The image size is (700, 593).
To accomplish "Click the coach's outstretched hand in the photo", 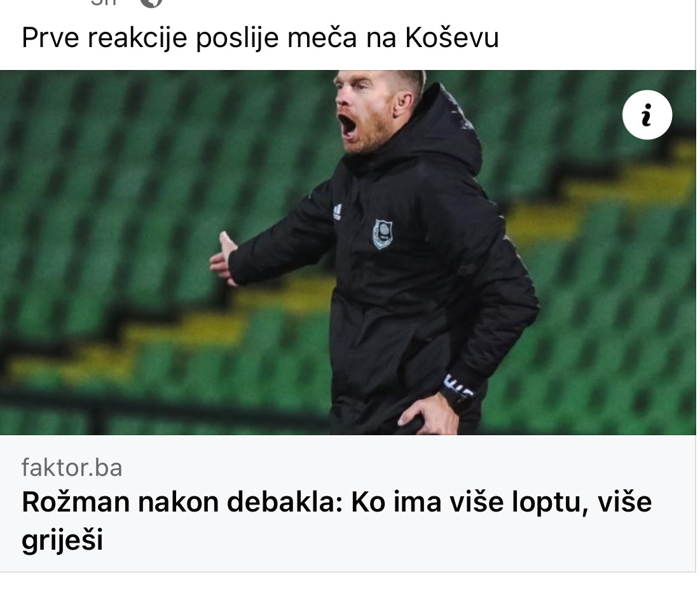I will click(x=224, y=258).
